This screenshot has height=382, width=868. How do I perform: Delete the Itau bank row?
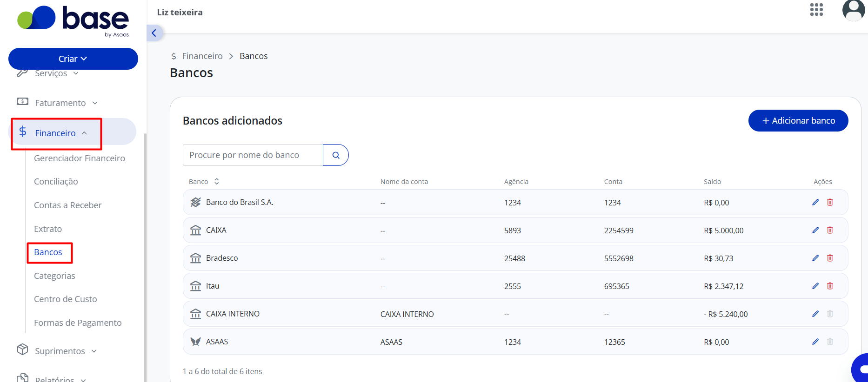(x=830, y=286)
